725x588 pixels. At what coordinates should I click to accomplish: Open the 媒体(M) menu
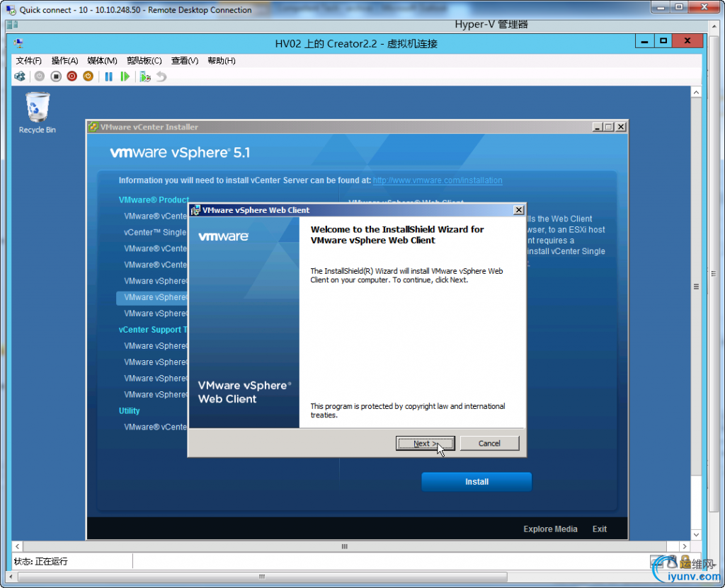click(102, 61)
